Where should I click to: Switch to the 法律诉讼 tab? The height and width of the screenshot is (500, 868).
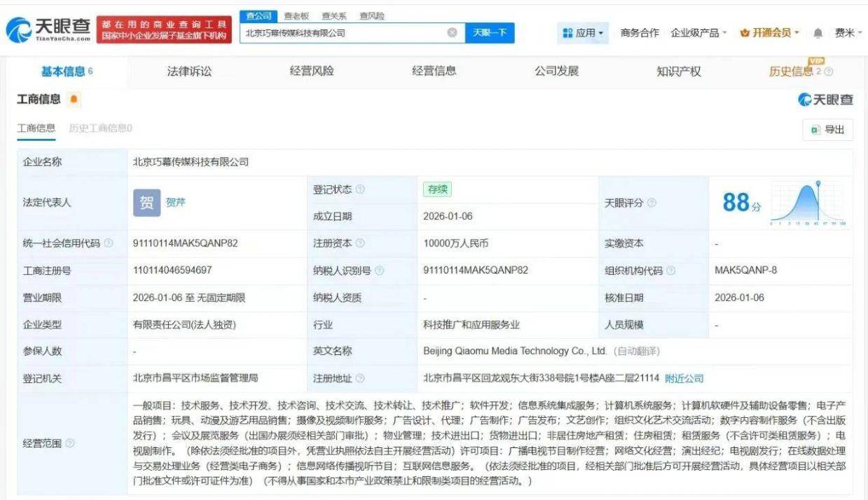pos(186,71)
